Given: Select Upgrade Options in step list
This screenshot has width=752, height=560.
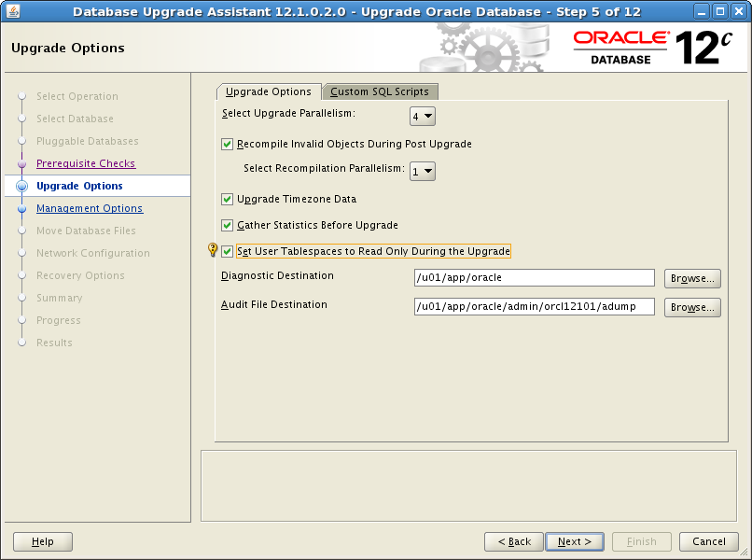Looking at the screenshot, I should click(x=79, y=186).
